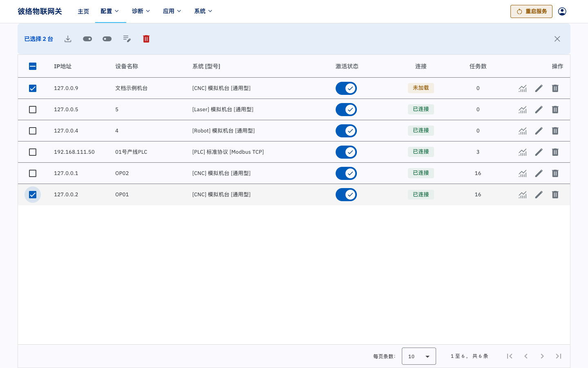Go to the previous page of the table
588x368 pixels.
tap(526, 356)
